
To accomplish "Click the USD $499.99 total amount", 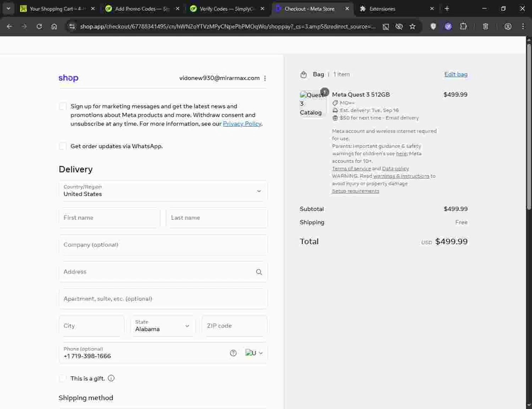I will 444,242.
